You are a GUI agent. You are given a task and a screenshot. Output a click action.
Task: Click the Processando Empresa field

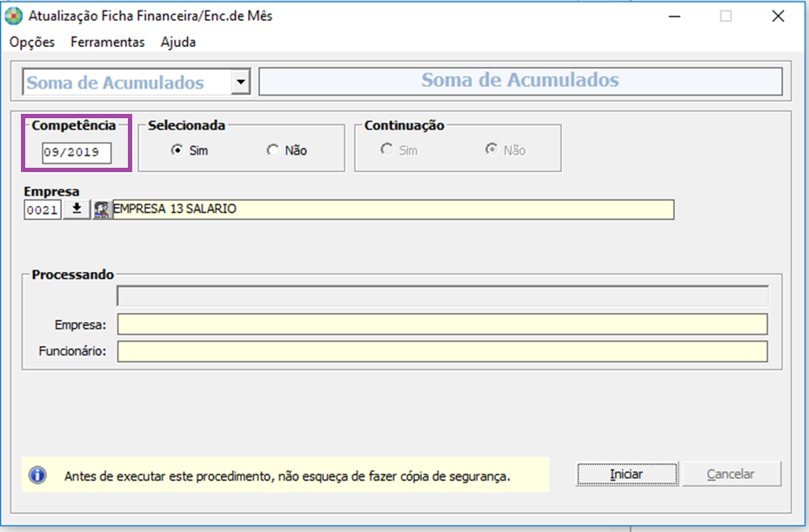pyautogui.click(x=443, y=324)
